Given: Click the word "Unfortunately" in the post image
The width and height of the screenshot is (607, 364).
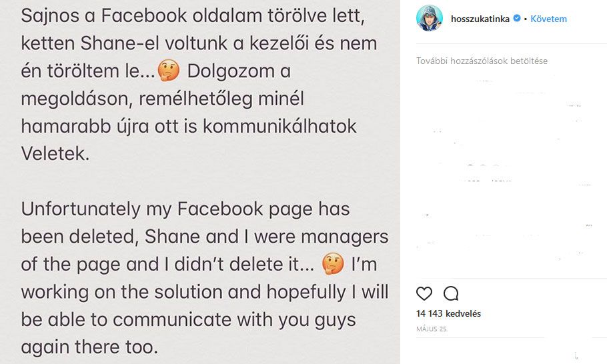Looking at the screenshot, I should tap(81, 209).
